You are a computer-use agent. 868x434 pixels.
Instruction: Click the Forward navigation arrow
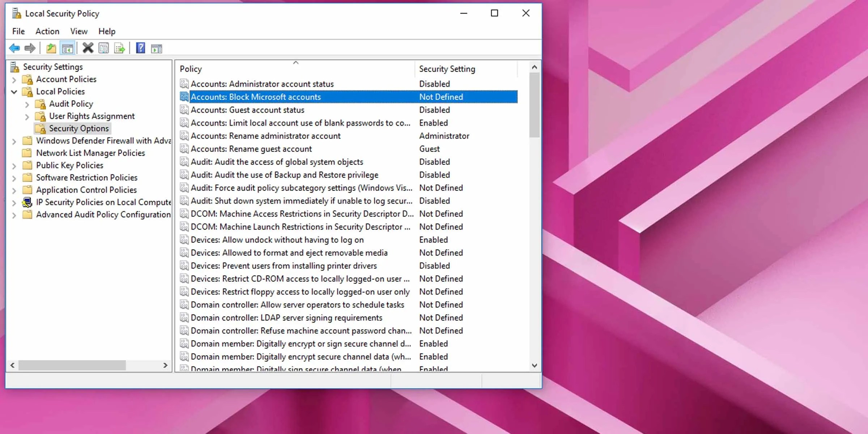(x=30, y=48)
